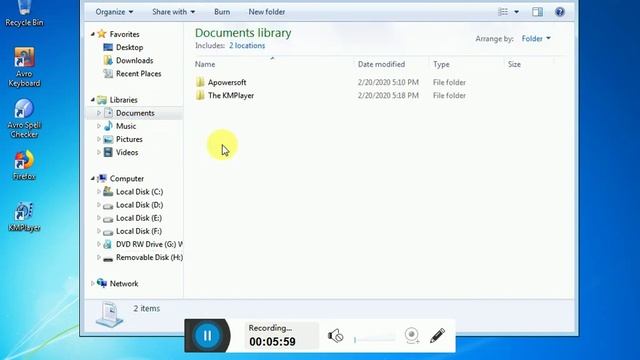Expand the Pictures library arrow
This screenshot has height=360, width=640.
click(x=98, y=139)
